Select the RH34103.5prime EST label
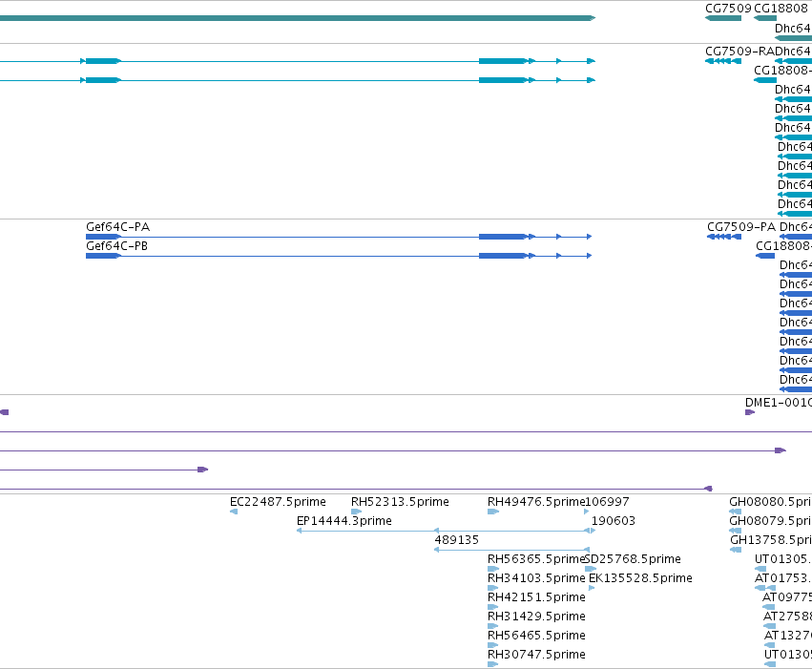 536,578
